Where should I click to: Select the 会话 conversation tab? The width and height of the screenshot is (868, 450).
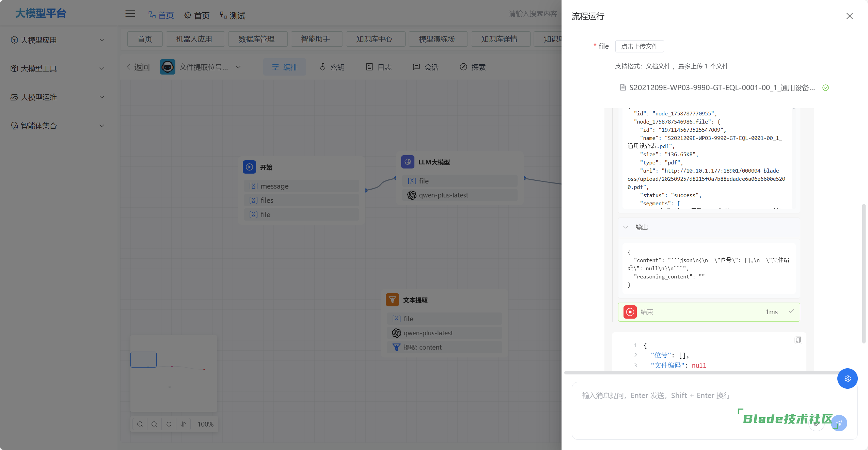(x=426, y=67)
